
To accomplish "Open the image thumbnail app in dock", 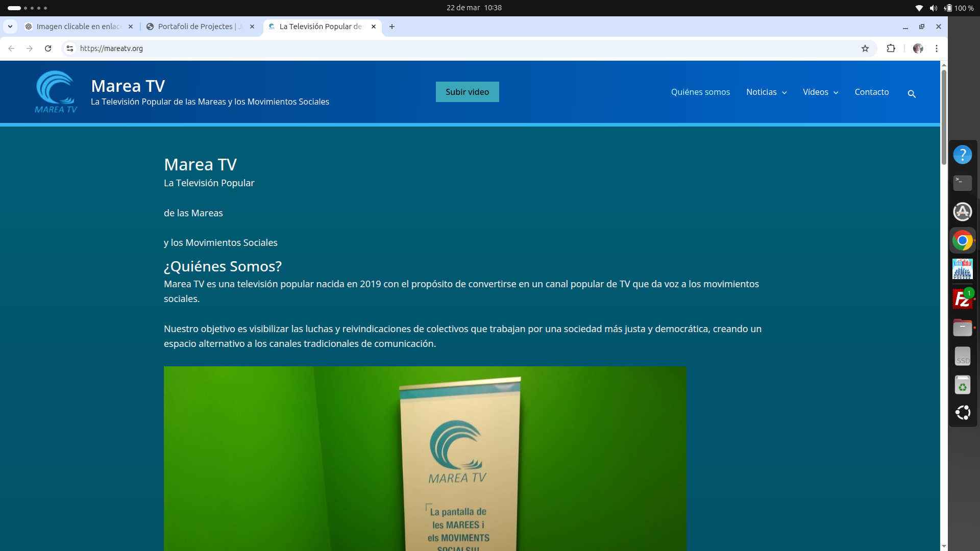I will click(963, 269).
